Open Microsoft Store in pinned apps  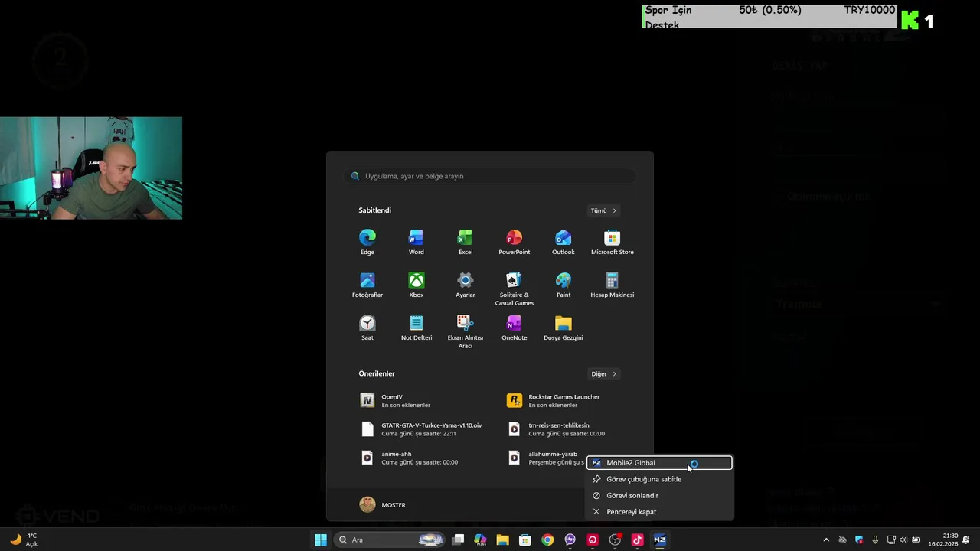(x=612, y=242)
